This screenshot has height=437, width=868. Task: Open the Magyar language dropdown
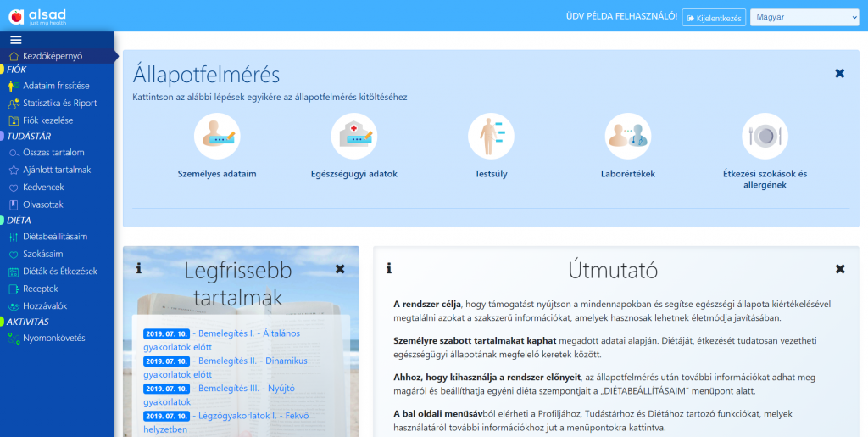[x=804, y=17]
